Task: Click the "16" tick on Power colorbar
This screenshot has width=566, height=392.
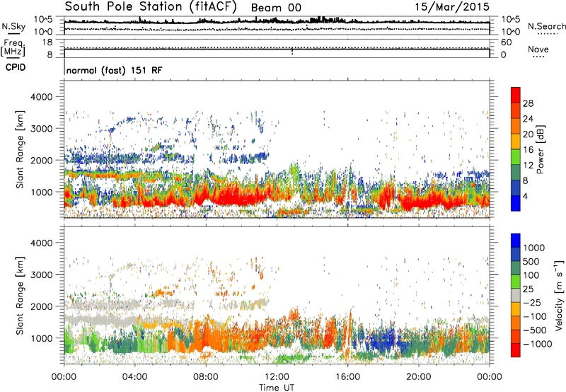Action: [x=528, y=150]
